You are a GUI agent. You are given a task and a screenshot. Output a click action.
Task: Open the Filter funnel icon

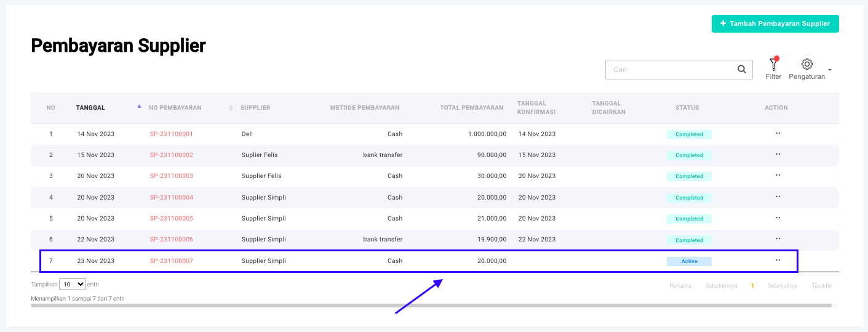click(773, 65)
